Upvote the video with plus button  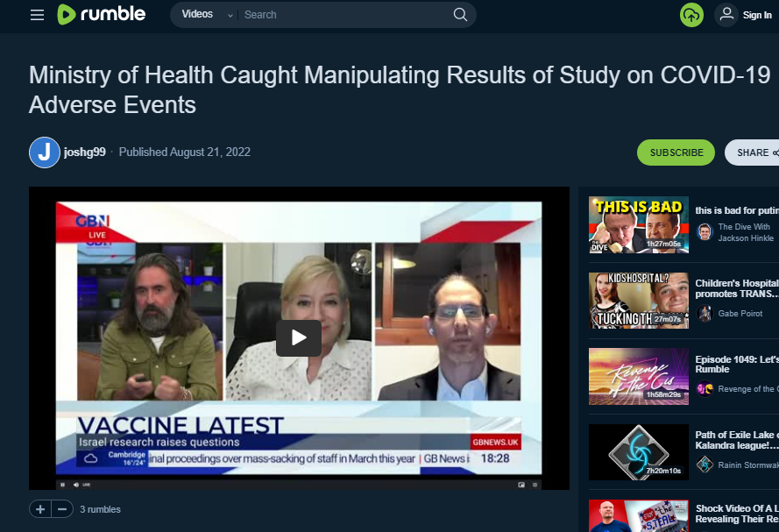click(x=40, y=509)
